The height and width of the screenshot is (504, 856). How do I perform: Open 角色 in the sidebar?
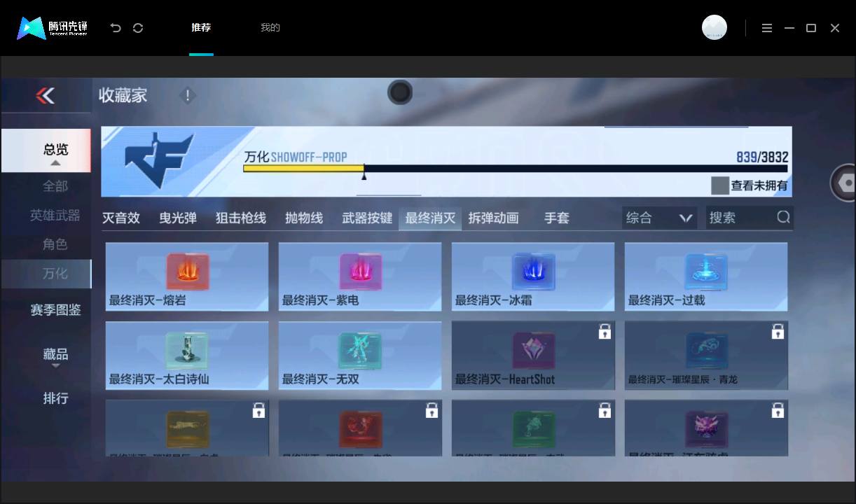pos(55,244)
